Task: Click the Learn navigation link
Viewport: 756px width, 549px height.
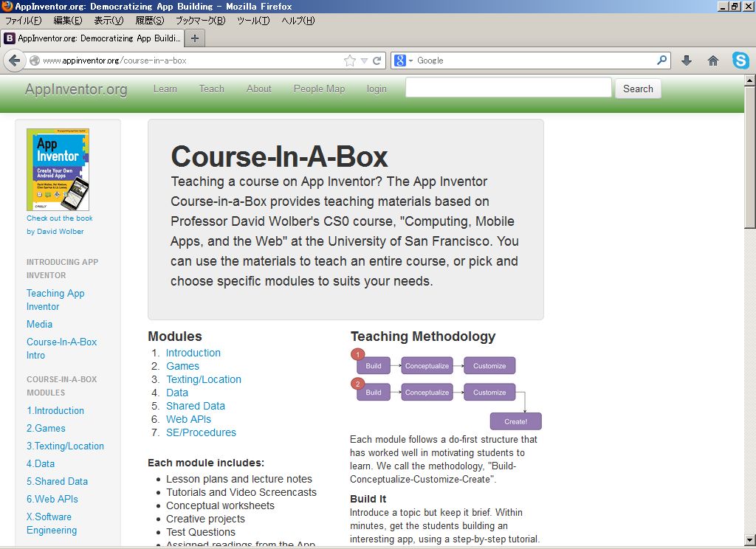Action: (165, 89)
